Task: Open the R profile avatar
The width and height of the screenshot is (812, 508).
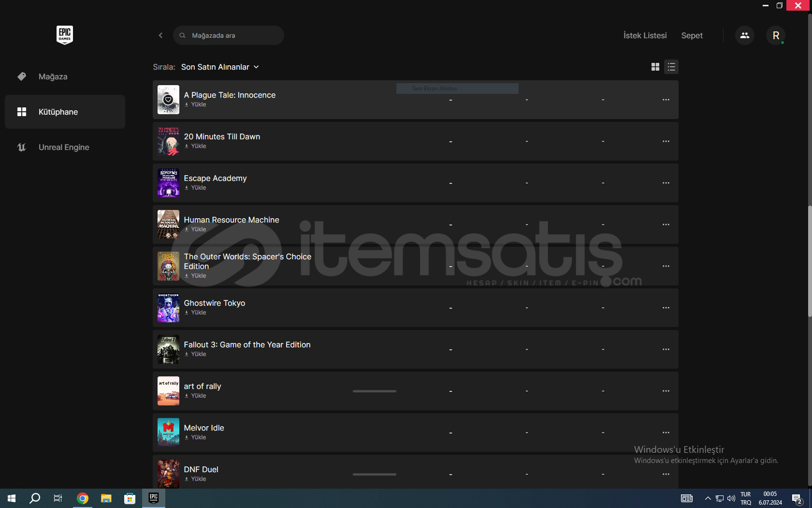Action: pyautogui.click(x=776, y=35)
